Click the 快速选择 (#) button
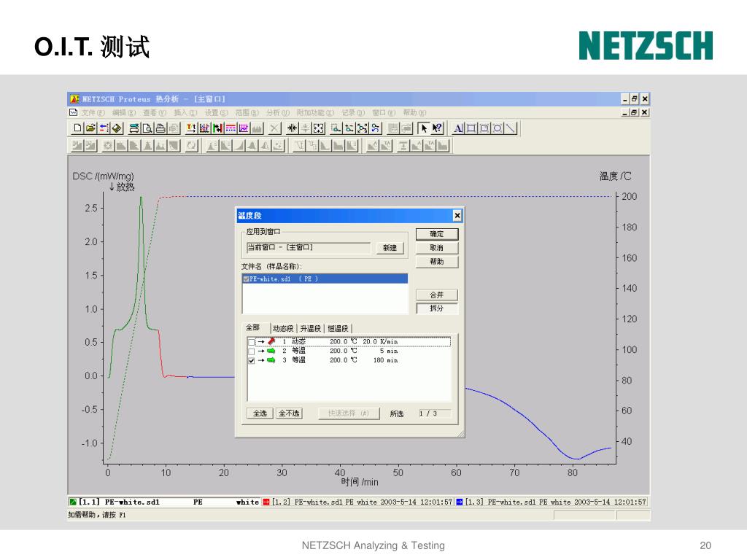 point(349,413)
